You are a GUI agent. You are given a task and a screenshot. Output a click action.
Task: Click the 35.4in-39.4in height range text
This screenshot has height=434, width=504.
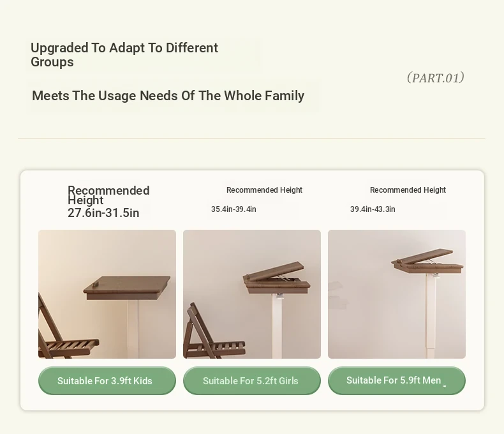[233, 209]
